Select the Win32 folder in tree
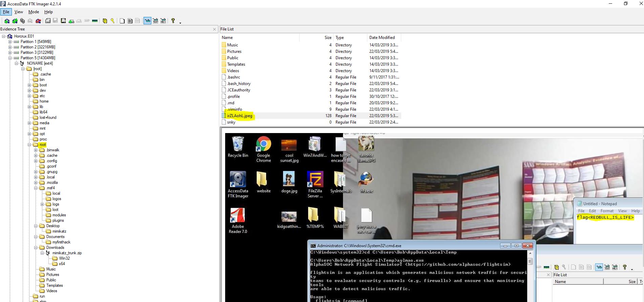This screenshot has width=644, height=302. (64, 258)
